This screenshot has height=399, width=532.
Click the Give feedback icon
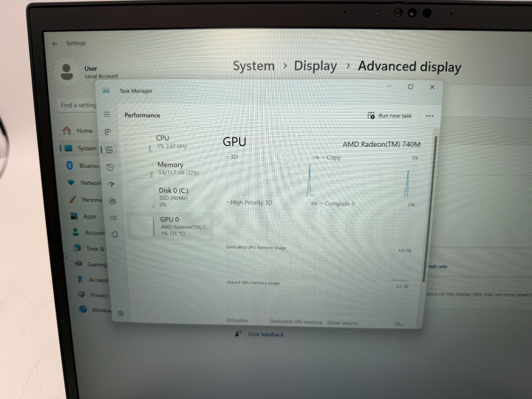(x=238, y=333)
